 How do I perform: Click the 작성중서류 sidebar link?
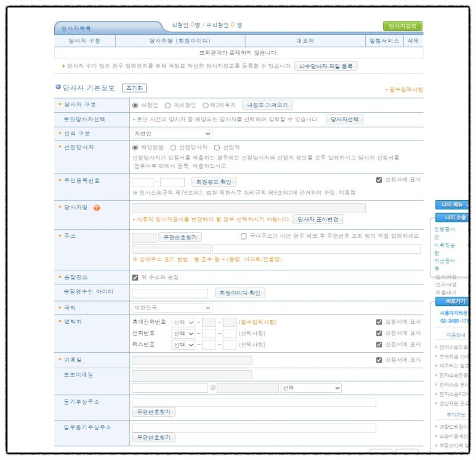[x=445, y=264]
